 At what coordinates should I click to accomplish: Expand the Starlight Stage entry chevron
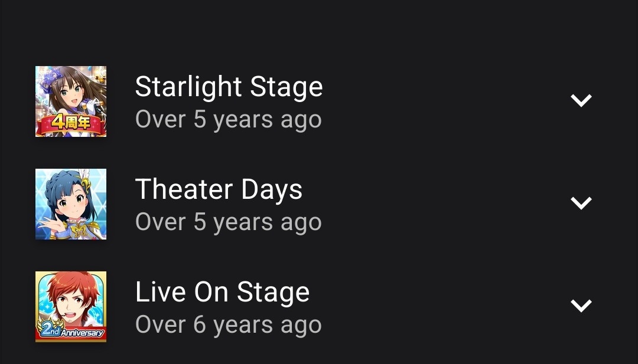tap(581, 100)
